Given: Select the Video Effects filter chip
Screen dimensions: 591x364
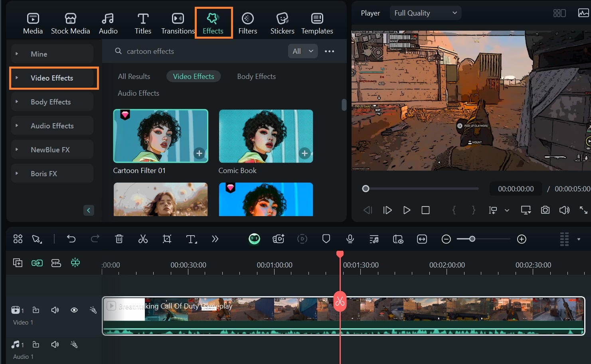Looking at the screenshot, I should pos(194,76).
